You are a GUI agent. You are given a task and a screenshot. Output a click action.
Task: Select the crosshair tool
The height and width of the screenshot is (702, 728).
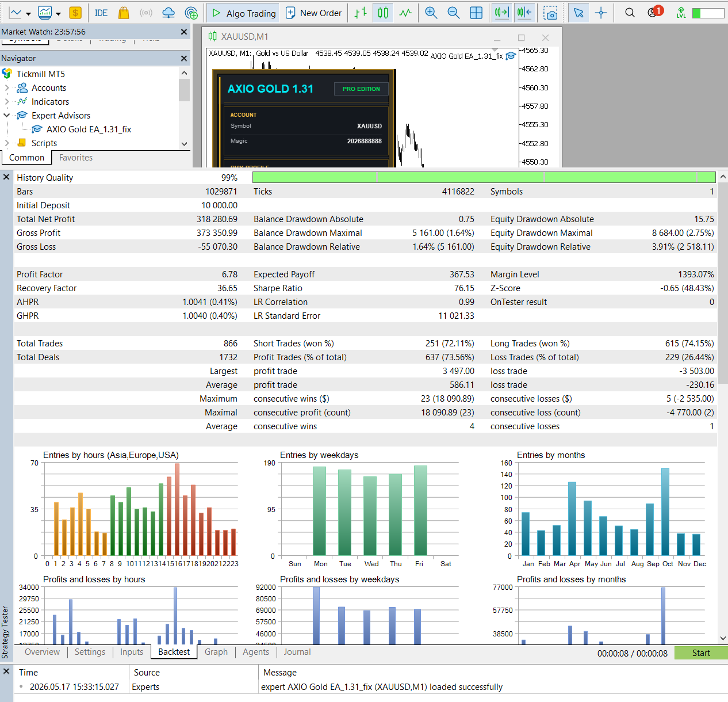coord(601,13)
